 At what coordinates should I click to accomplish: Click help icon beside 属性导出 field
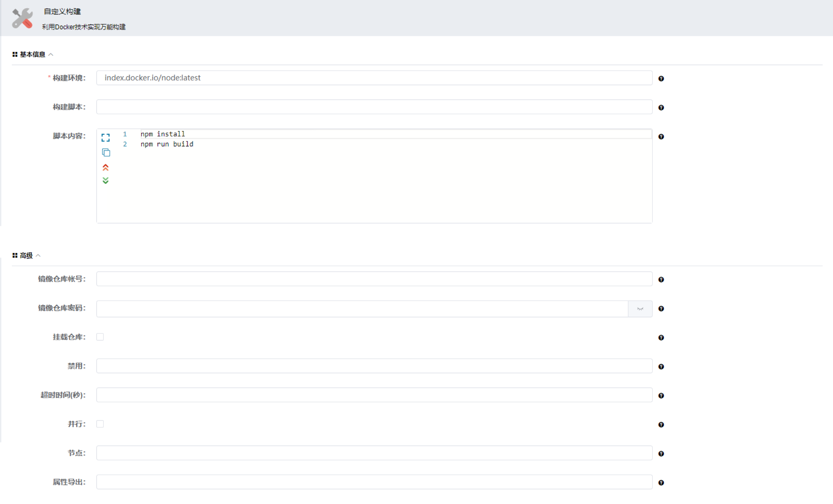661,483
